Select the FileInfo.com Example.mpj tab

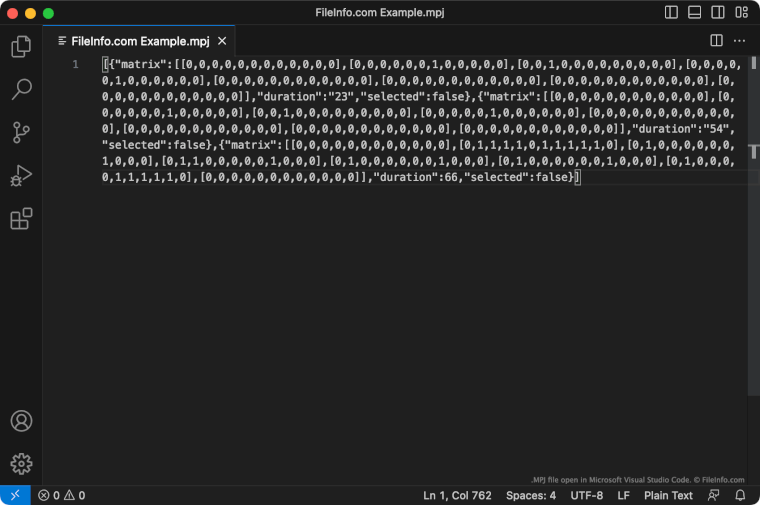tap(141, 41)
